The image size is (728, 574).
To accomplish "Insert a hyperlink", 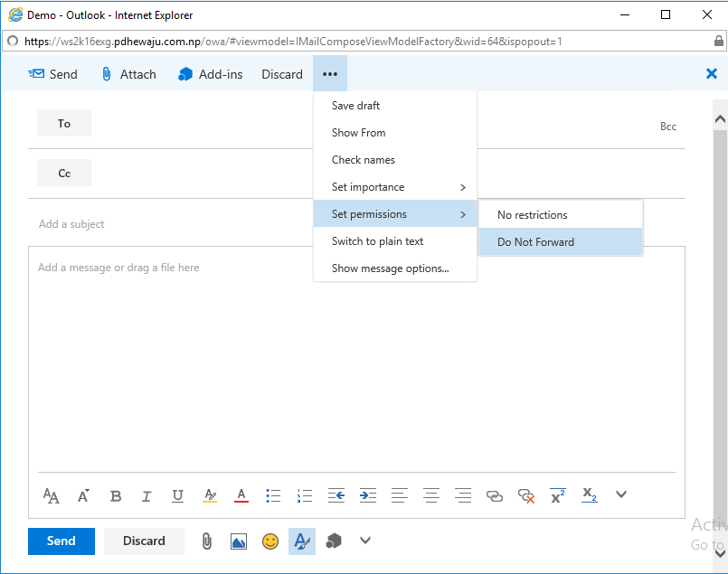I will (495, 496).
